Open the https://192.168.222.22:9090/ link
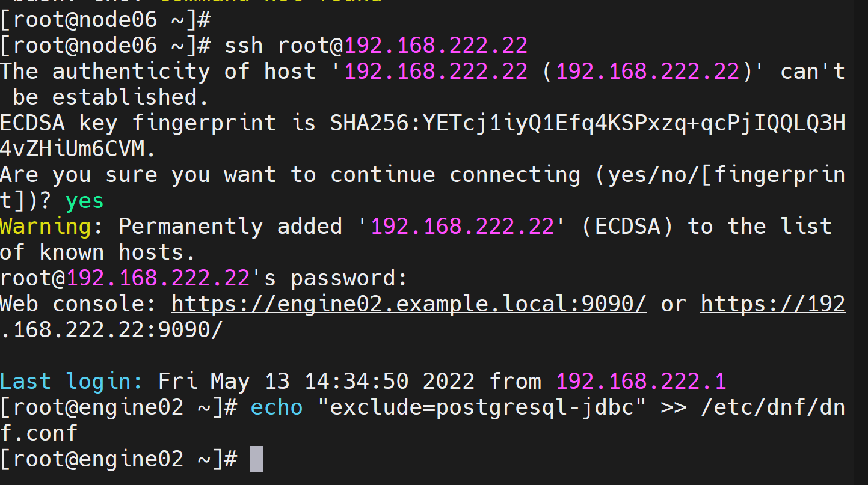The width and height of the screenshot is (868, 485). click(x=773, y=304)
